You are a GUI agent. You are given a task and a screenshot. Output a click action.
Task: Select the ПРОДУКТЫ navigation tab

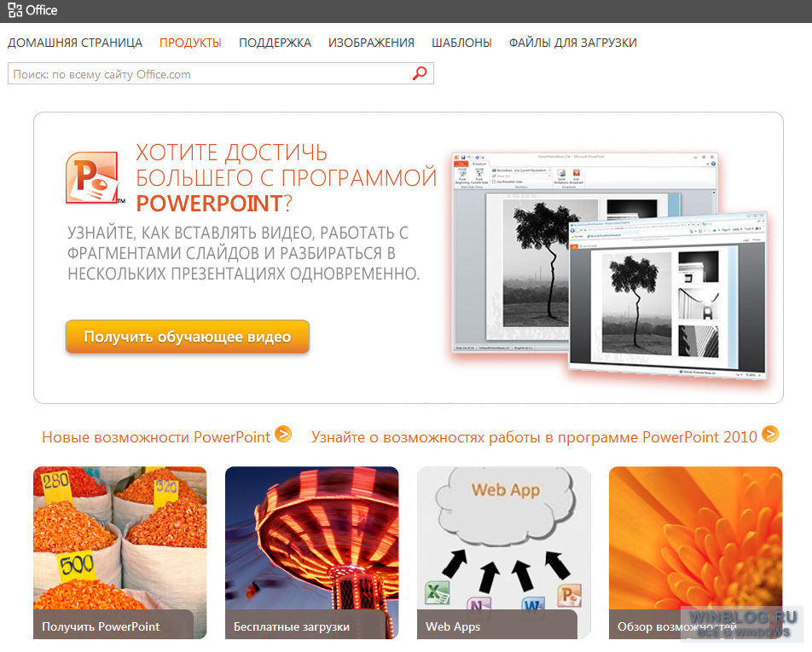pyautogui.click(x=190, y=43)
